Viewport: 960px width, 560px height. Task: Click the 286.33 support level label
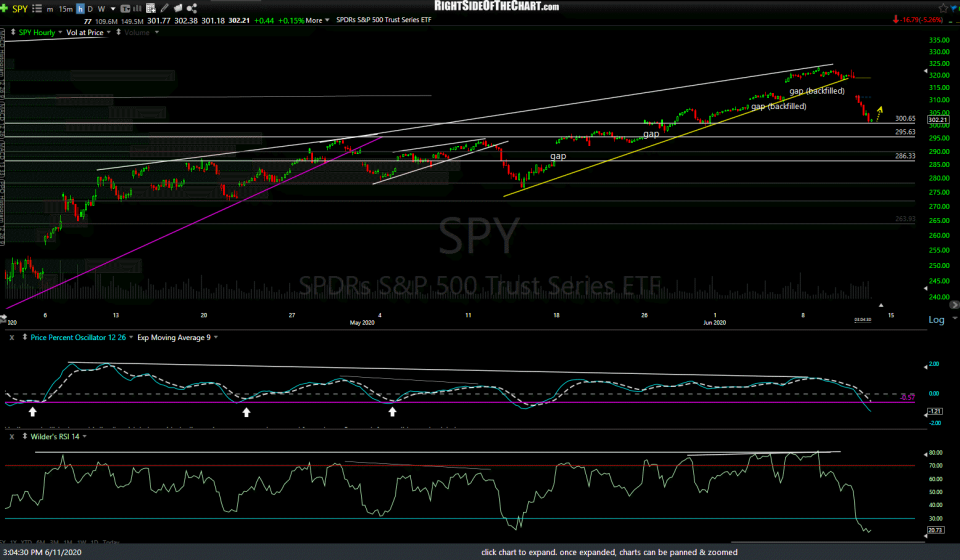point(905,156)
